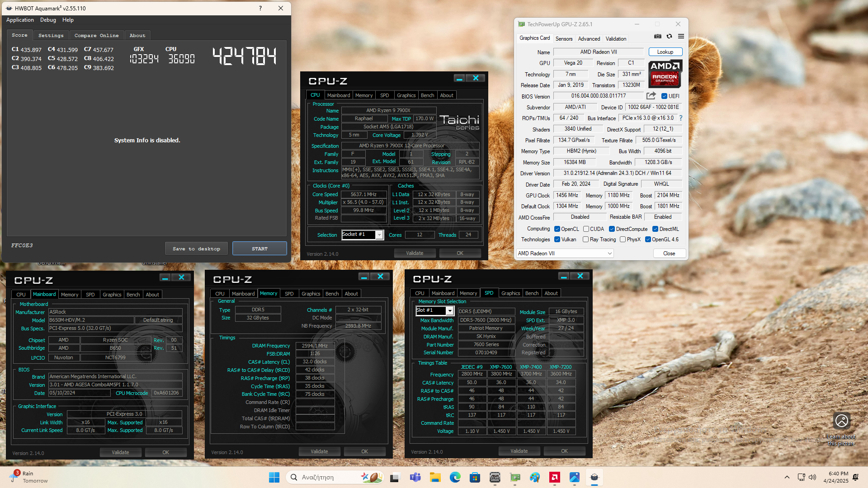Open the Debug menu in HWBOT Aquamark
This screenshot has height=488, width=868.
(x=48, y=20)
